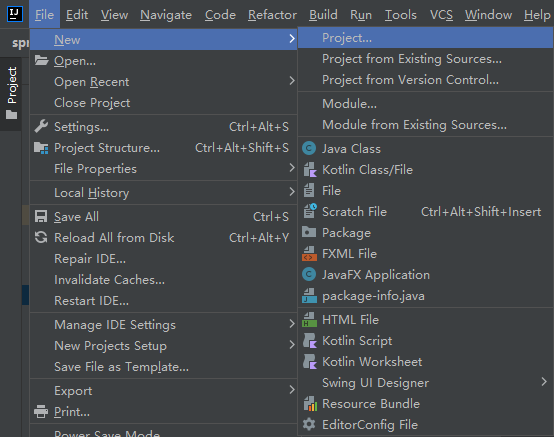Click the wrench icon beside Settings...
This screenshot has height=437, width=554.
(x=41, y=126)
